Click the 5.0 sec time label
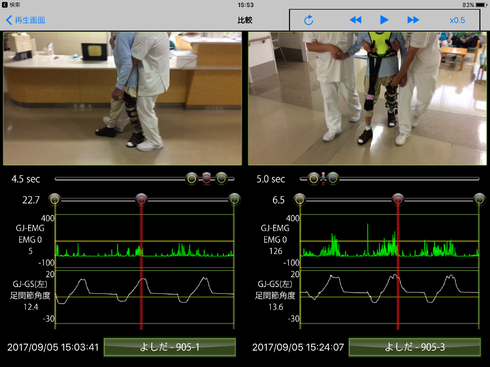 click(271, 179)
